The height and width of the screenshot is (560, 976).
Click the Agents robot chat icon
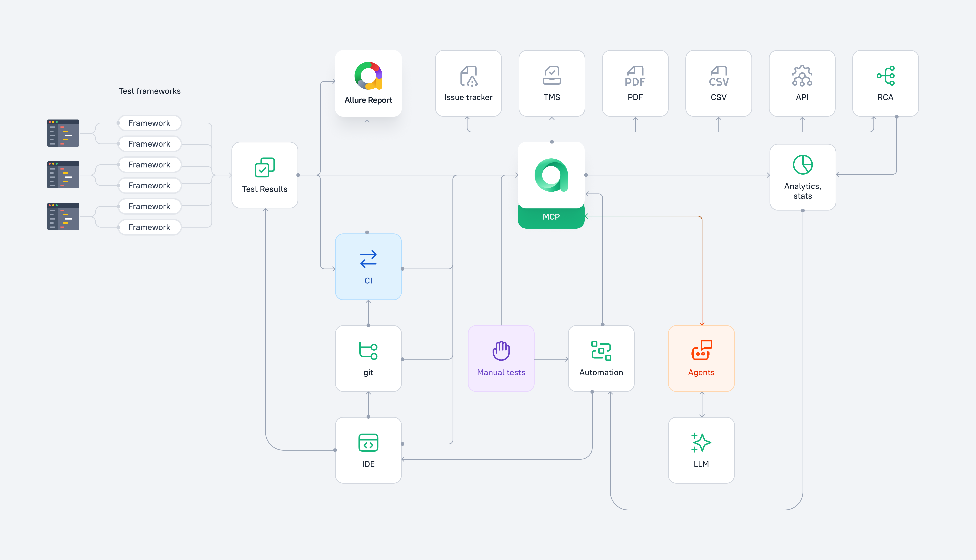tap(702, 350)
